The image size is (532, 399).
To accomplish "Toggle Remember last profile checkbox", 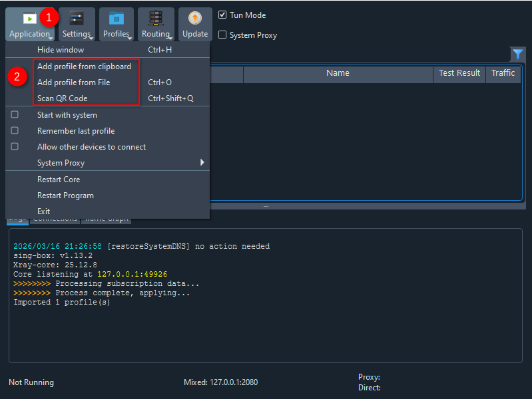I will [15, 131].
